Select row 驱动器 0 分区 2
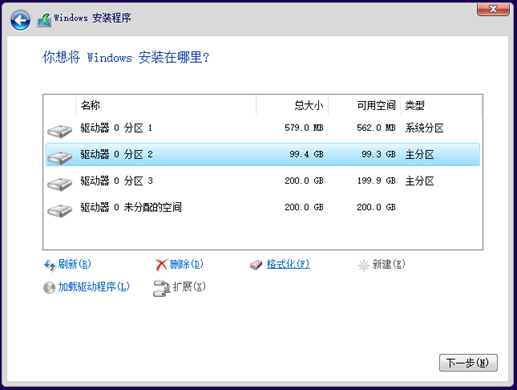 (263, 154)
